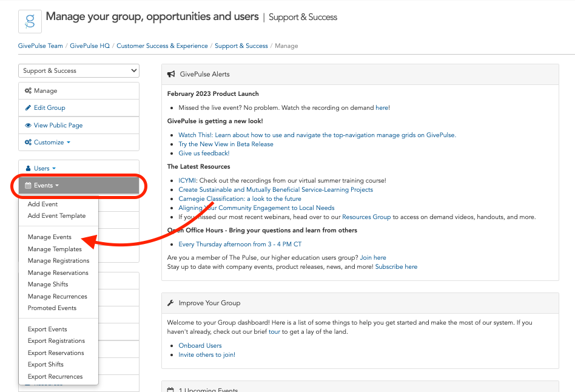Screen dimensions: 575x392
Task: Choose Export Reservations menu entry
Action: (x=56, y=353)
